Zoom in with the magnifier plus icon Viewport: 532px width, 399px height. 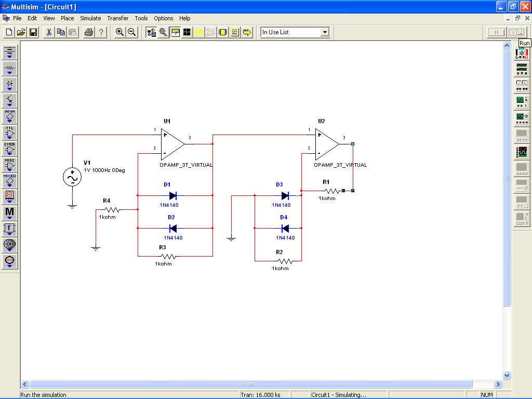click(x=119, y=32)
